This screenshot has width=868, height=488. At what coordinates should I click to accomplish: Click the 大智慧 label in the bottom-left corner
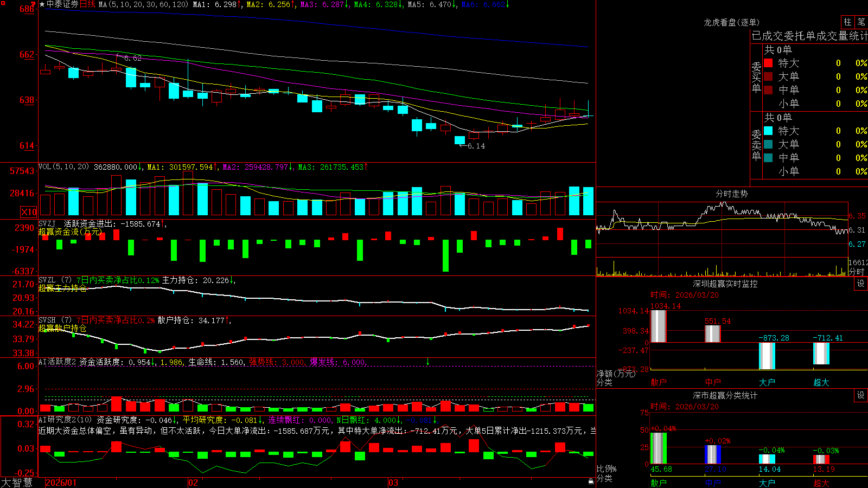coord(17,482)
